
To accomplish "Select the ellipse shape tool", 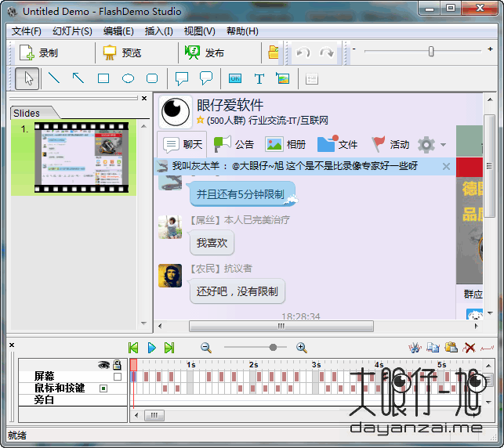I will (128, 78).
